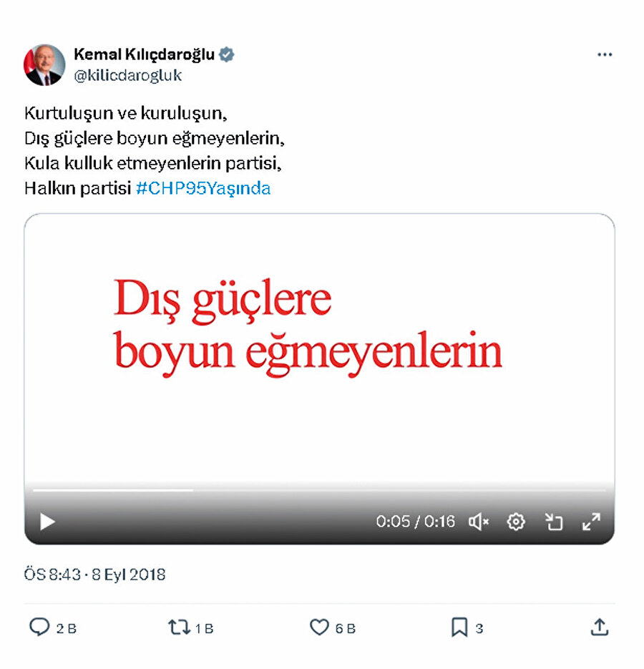Click the picture-in-picture video icon
This screenshot has width=644, height=669.
(554, 522)
